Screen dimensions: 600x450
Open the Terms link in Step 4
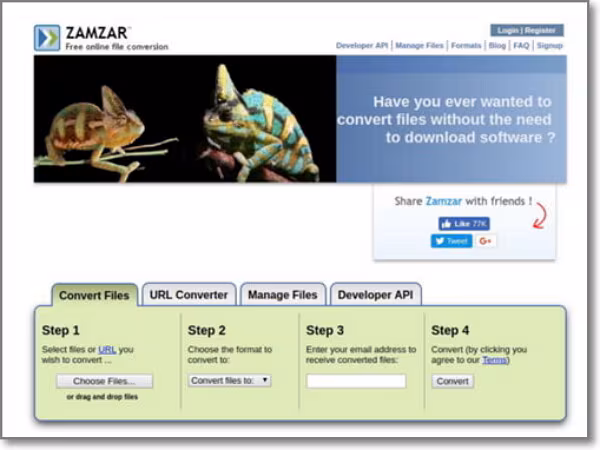click(x=494, y=360)
